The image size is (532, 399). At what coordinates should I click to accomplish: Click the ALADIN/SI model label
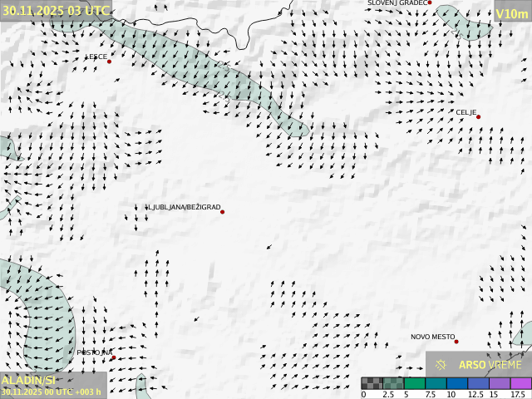click(28, 380)
